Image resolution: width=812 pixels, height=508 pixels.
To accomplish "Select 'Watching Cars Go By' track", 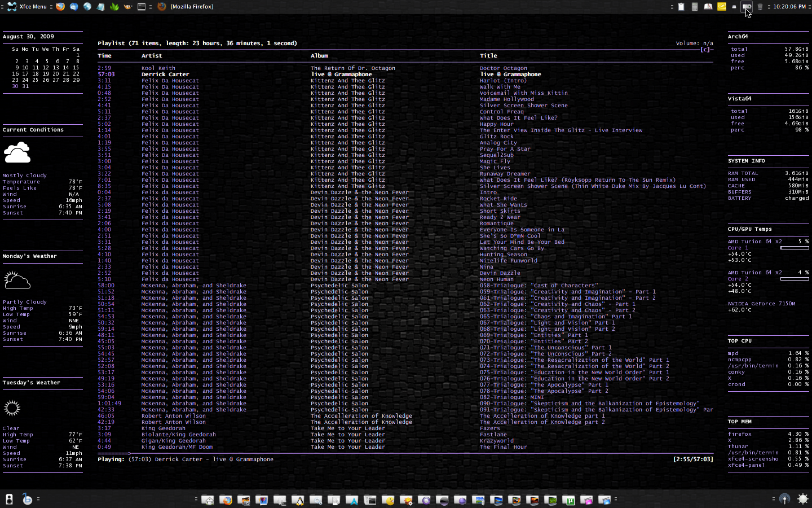I will (x=512, y=248).
